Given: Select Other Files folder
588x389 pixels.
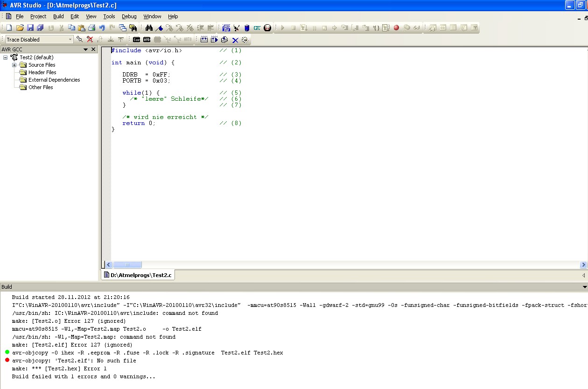Looking at the screenshot, I should pos(41,87).
